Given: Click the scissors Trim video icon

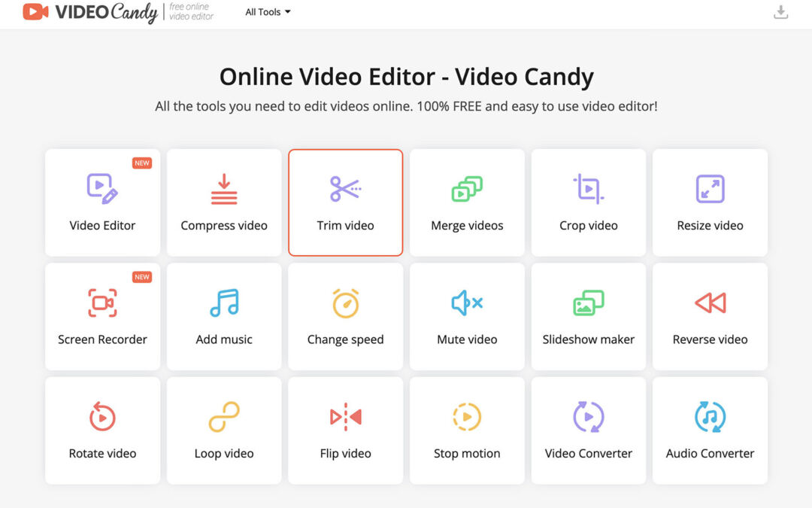Looking at the screenshot, I should 345,189.
